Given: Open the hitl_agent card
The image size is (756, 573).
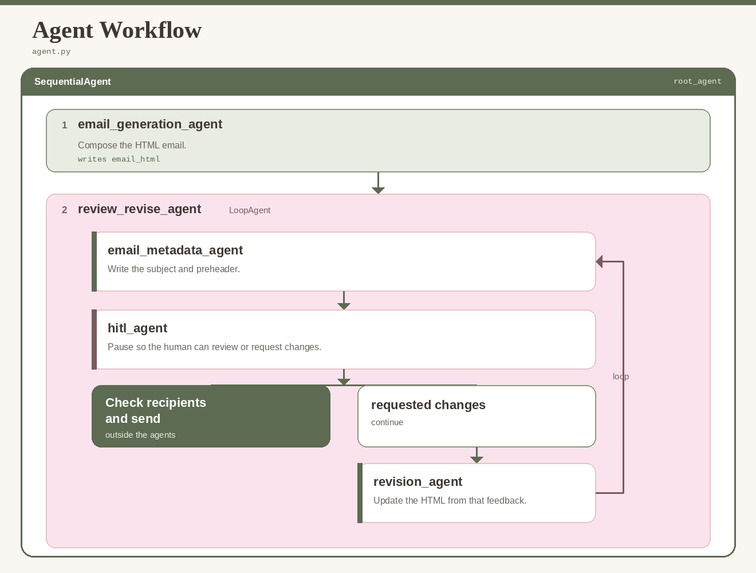Looking at the screenshot, I should click(x=344, y=340).
